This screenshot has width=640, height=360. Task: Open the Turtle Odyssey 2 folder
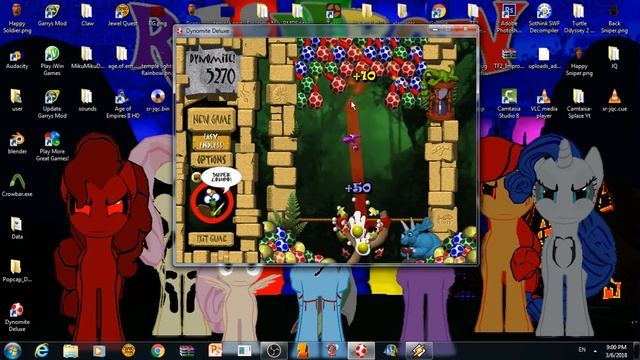(579, 18)
